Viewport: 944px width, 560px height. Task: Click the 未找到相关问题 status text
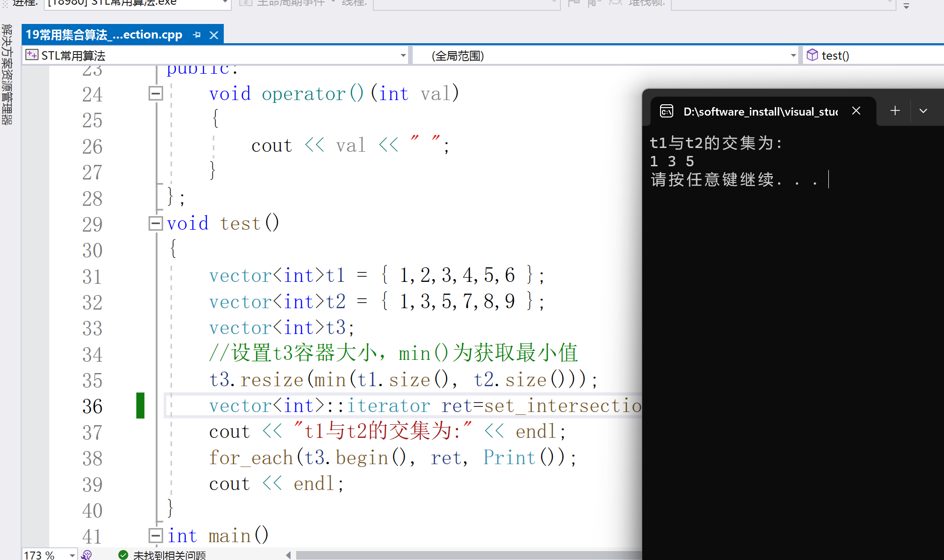pos(169,555)
